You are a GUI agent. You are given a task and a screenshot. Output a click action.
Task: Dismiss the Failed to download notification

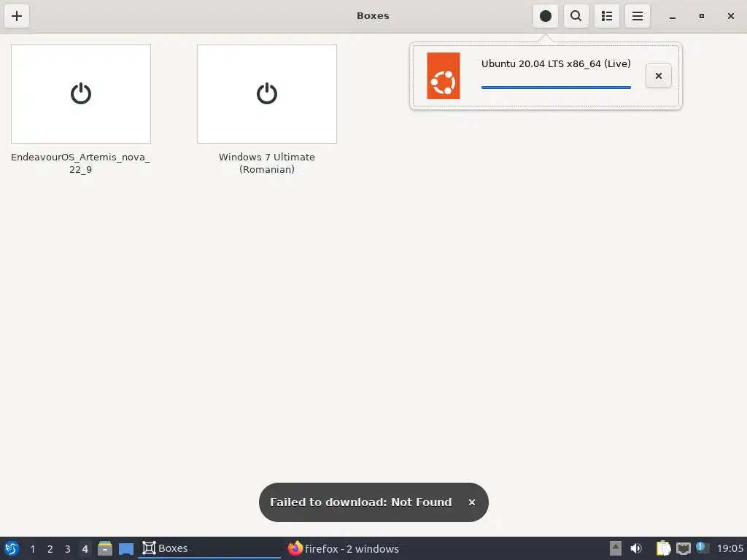(472, 502)
